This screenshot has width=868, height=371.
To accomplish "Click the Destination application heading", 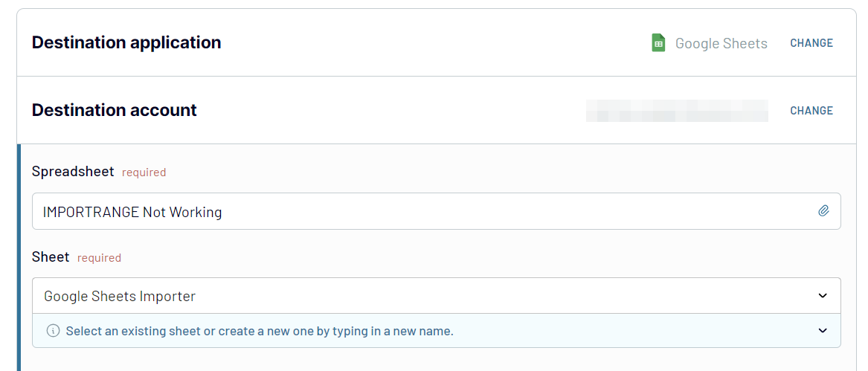I will point(126,42).
